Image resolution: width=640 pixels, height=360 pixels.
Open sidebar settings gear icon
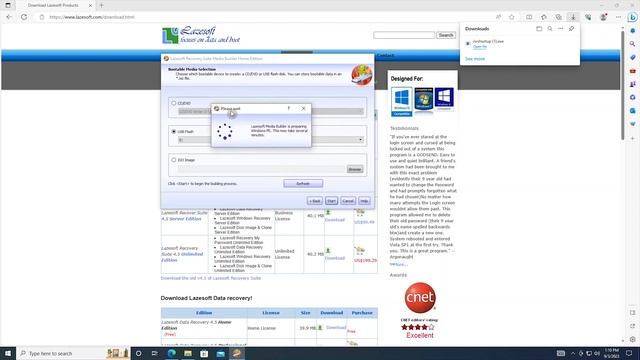(633, 339)
